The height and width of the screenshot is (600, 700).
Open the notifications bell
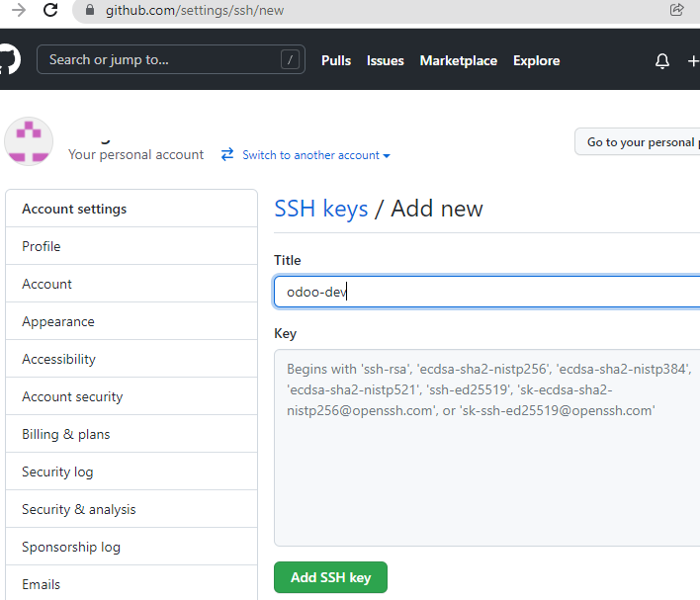(662, 60)
